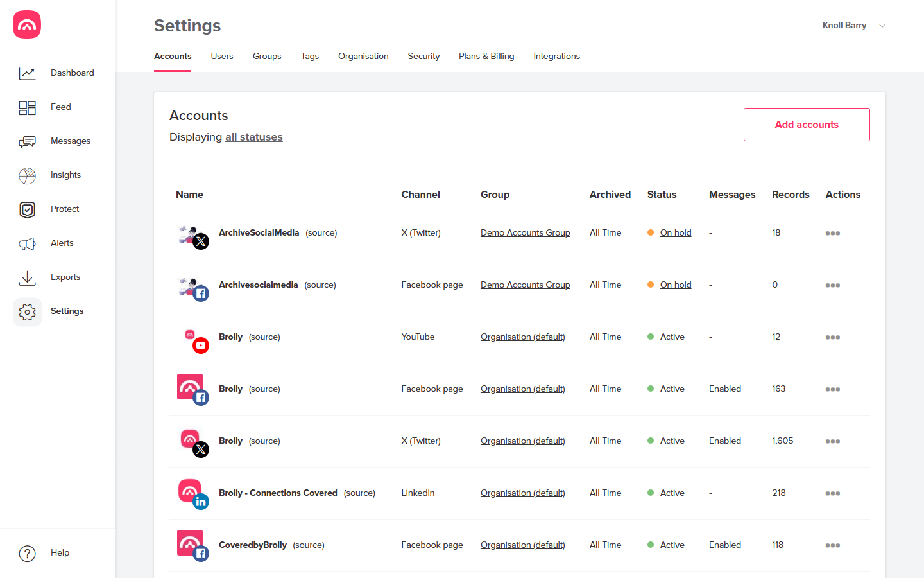Screen dimensions: 924x578
Task: Open actions menu for Brolly - Connections Covered
Action: 833,493
